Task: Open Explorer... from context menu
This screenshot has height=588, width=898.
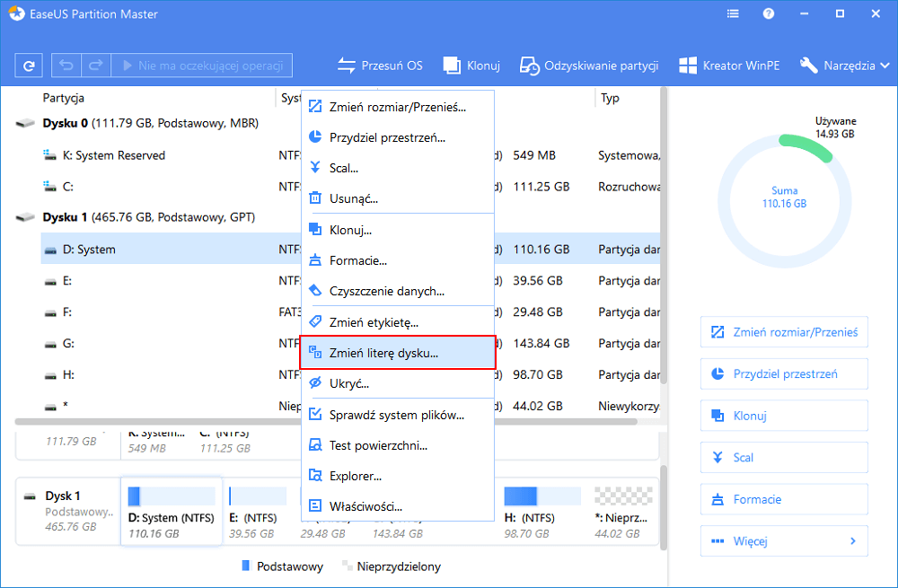Action: [x=398, y=476]
